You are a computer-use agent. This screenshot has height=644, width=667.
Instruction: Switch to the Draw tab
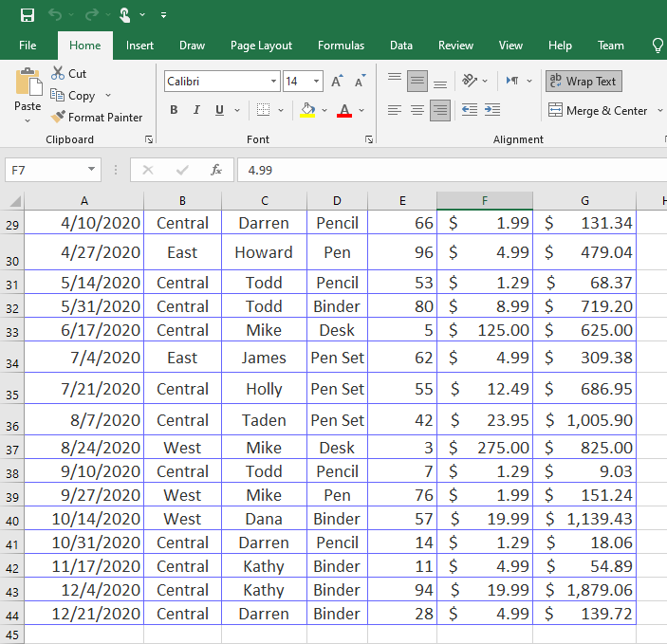192,46
